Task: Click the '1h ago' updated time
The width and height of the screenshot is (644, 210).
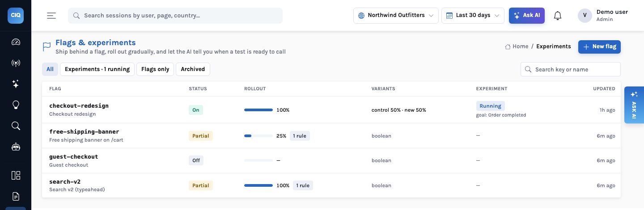Action: pos(607,110)
